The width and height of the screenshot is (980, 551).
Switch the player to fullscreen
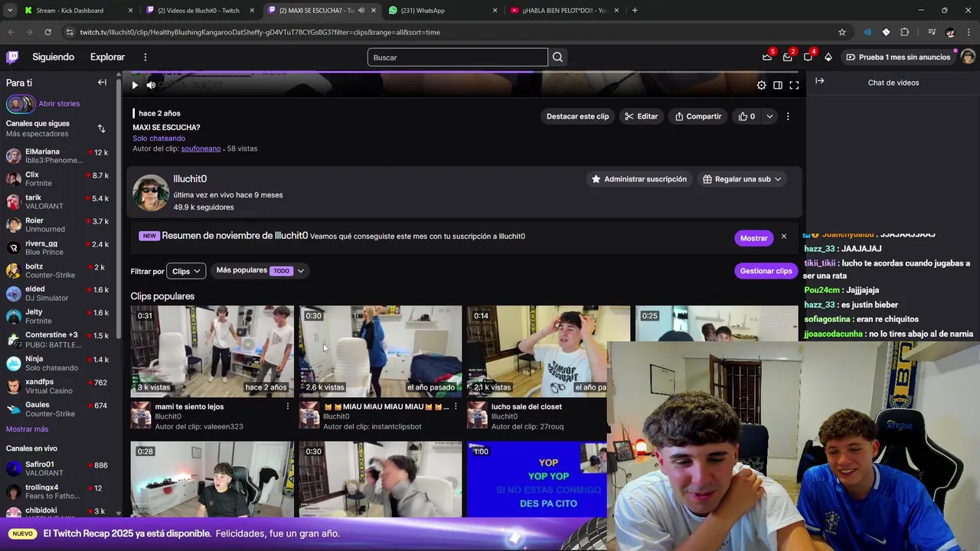pyautogui.click(x=794, y=85)
